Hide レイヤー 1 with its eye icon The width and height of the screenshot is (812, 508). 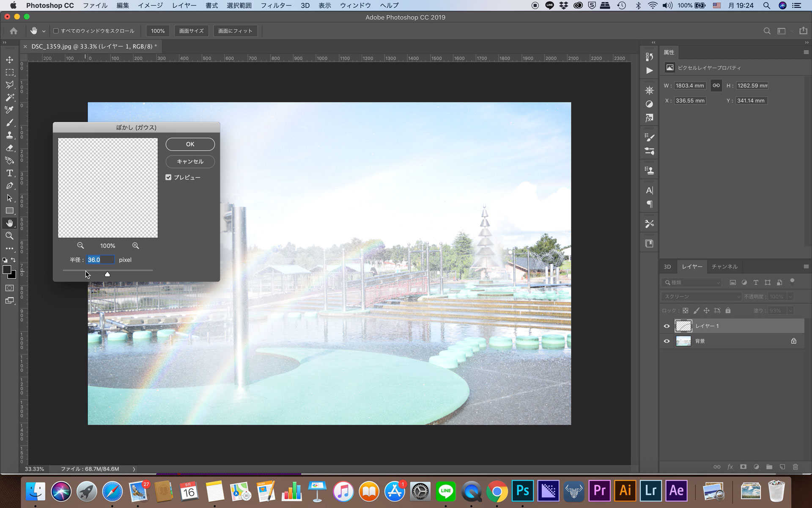pos(667,326)
